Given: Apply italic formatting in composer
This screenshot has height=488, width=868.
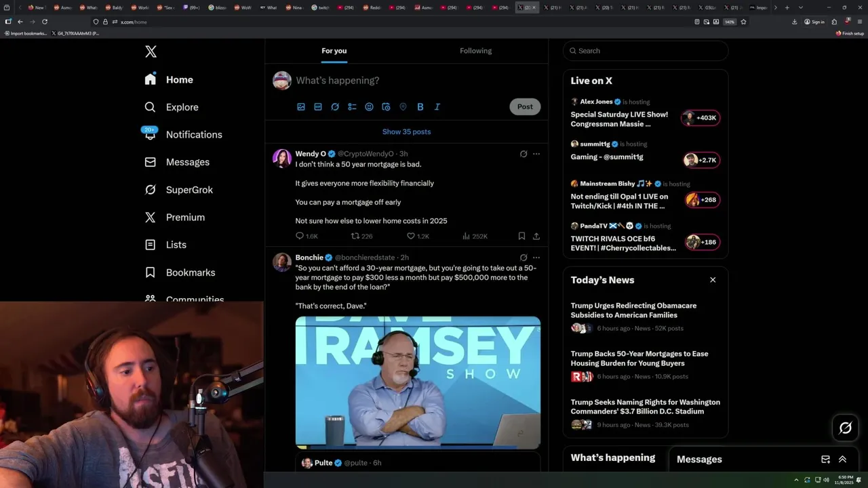Looking at the screenshot, I should (437, 106).
